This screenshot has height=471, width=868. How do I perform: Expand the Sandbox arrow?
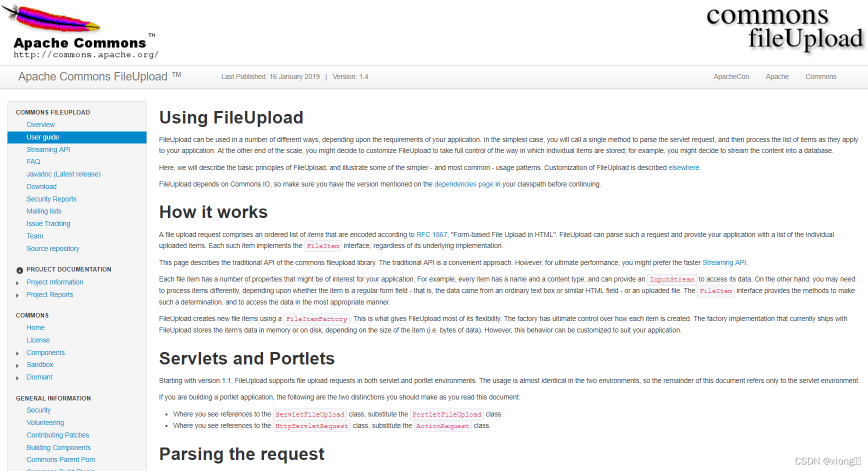pyautogui.click(x=17, y=365)
